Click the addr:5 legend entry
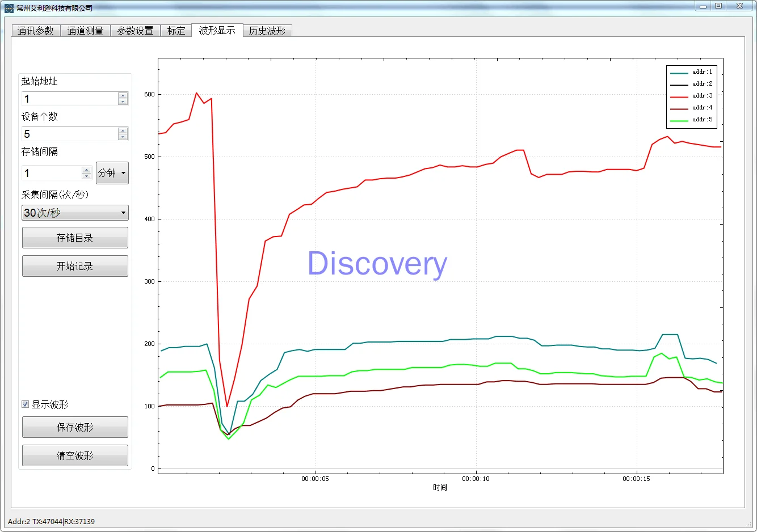 pos(691,120)
